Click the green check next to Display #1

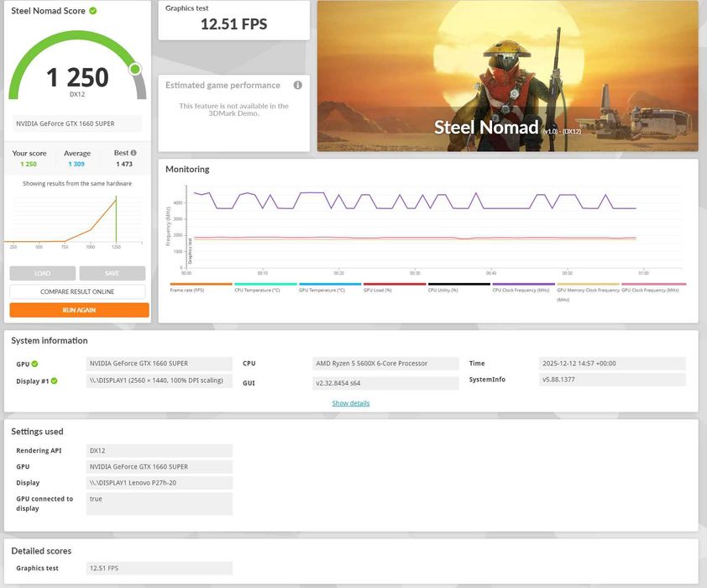click(x=54, y=381)
